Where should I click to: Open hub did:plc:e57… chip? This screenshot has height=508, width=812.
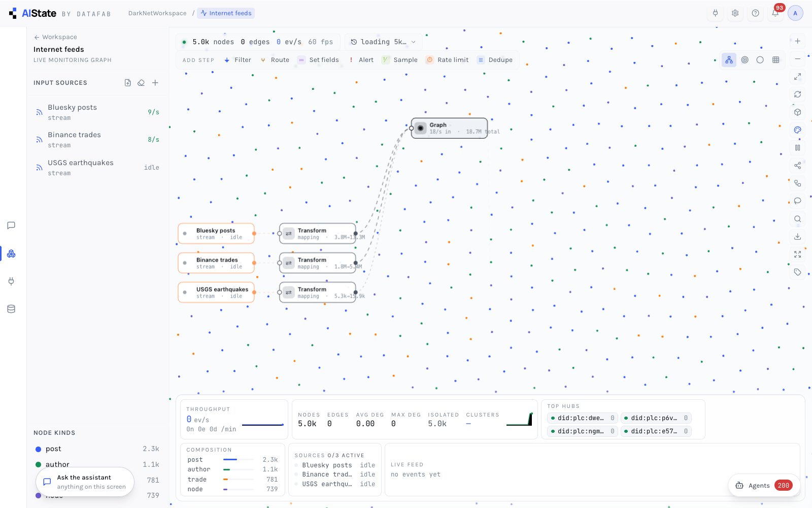(656, 431)
